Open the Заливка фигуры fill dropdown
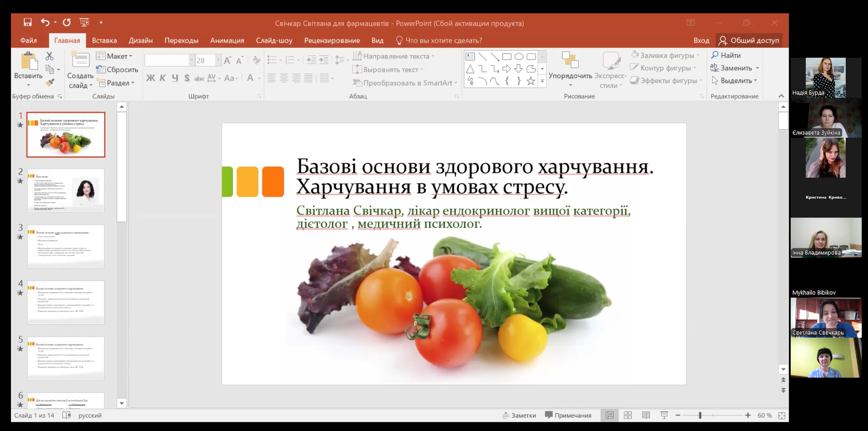The height and width of the screenshot is (431, 868). point(665,55)
